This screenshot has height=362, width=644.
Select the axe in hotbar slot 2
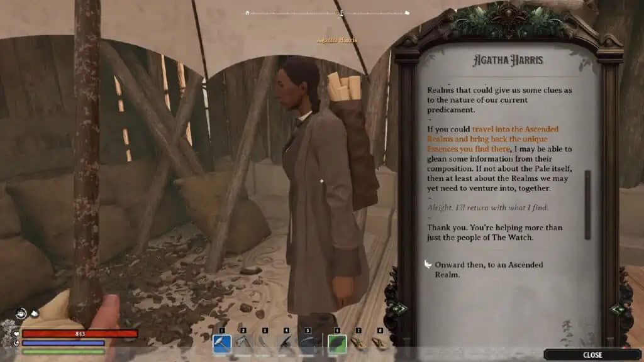coord(243,344)
